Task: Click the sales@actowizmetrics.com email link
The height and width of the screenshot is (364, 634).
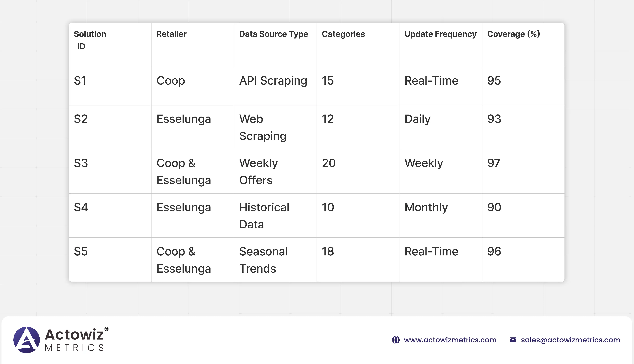Action: [570, 340]
